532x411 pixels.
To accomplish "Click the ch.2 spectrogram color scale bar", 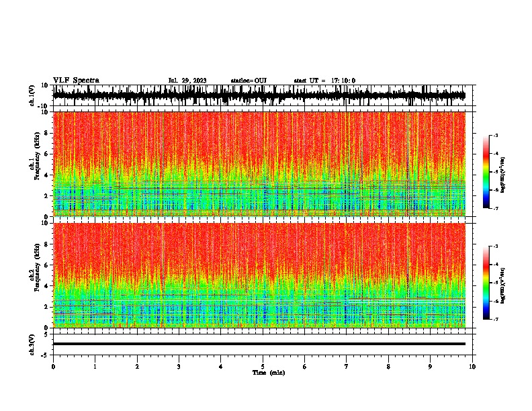I will click(486, 283).
